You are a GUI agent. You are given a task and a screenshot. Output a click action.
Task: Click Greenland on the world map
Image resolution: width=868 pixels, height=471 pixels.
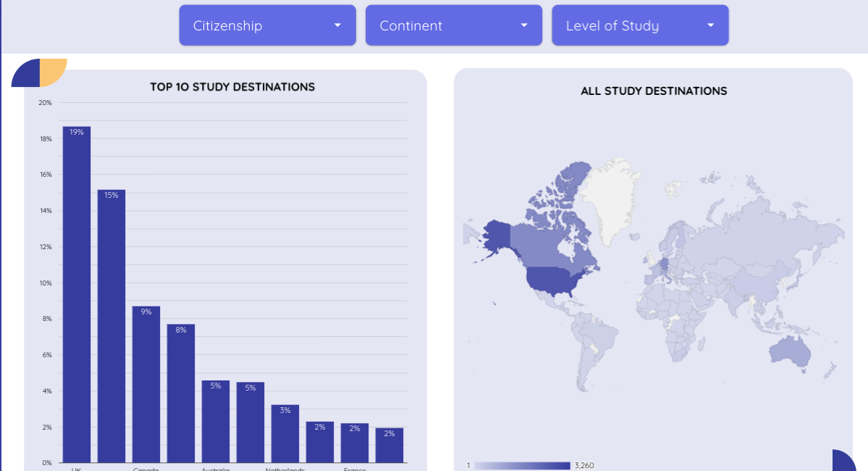coord(611,191)
